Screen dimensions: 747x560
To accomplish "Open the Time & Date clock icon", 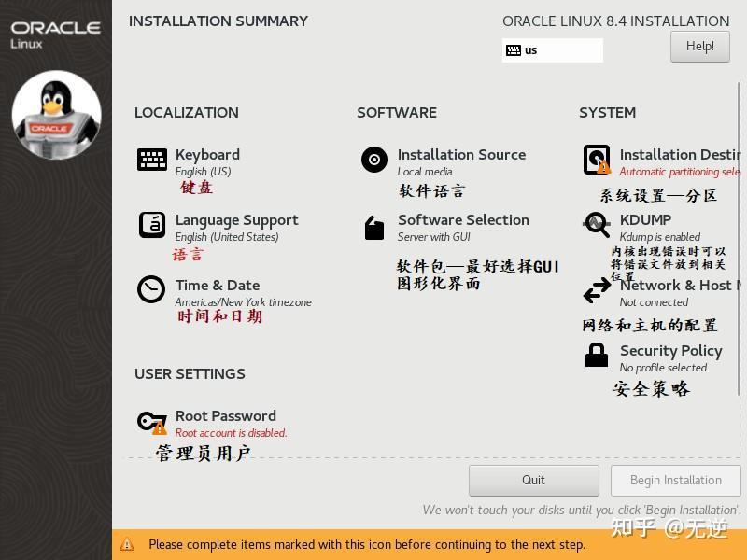I will pos(150,290).
